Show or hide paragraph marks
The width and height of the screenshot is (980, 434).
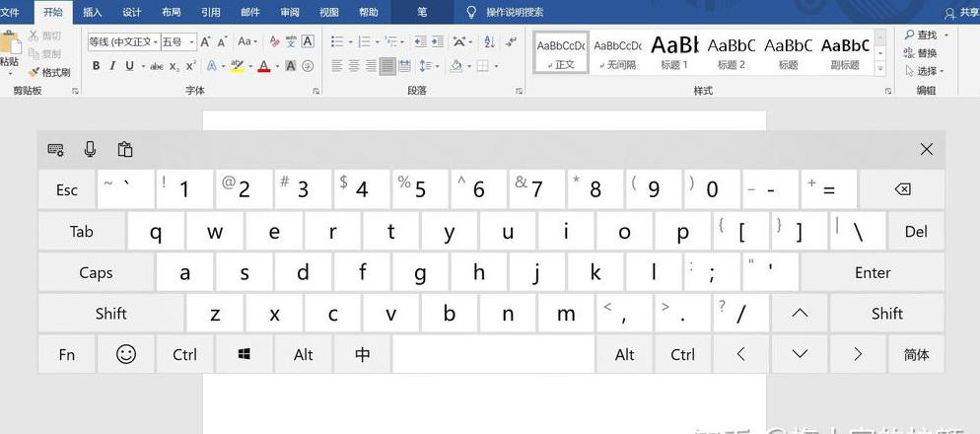click(x=512, y=41)
